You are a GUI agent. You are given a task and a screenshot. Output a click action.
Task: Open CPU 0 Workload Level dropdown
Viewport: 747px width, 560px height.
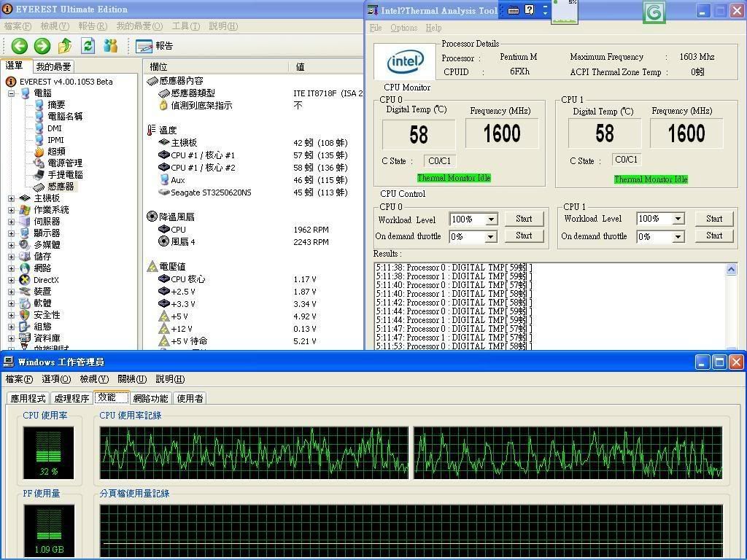point(491,219)
